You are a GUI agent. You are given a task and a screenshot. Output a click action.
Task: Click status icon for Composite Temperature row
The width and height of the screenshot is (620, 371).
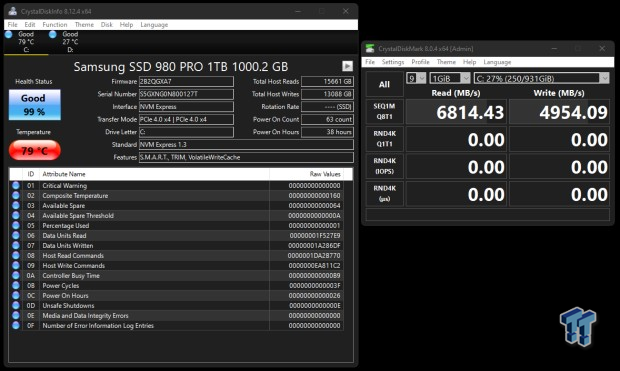[16, 195]
